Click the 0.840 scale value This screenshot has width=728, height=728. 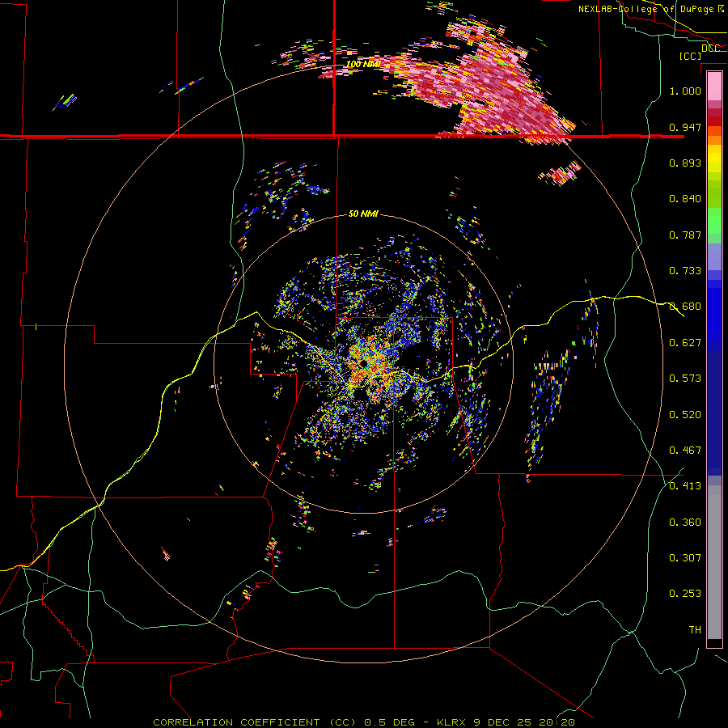pos(685,199)
